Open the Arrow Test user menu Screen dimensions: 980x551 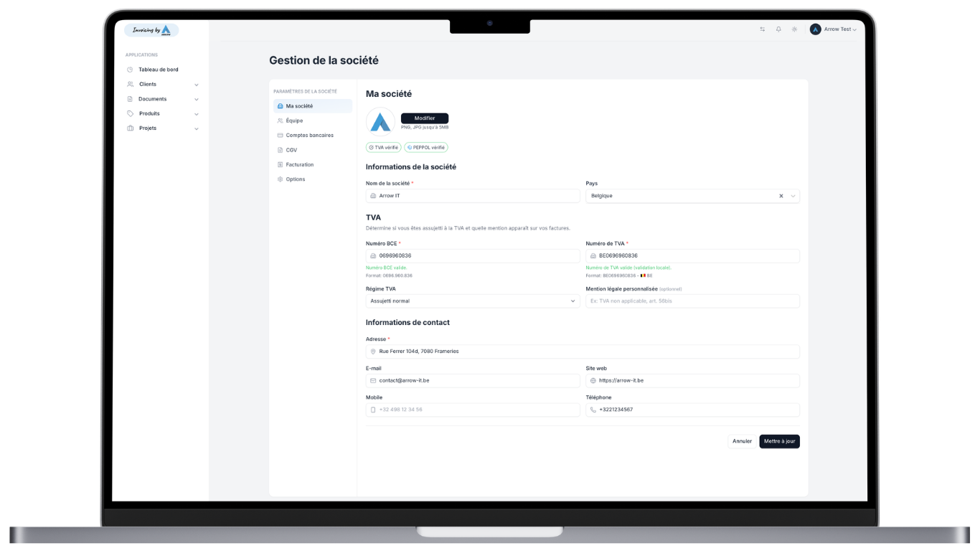(833, 29)
